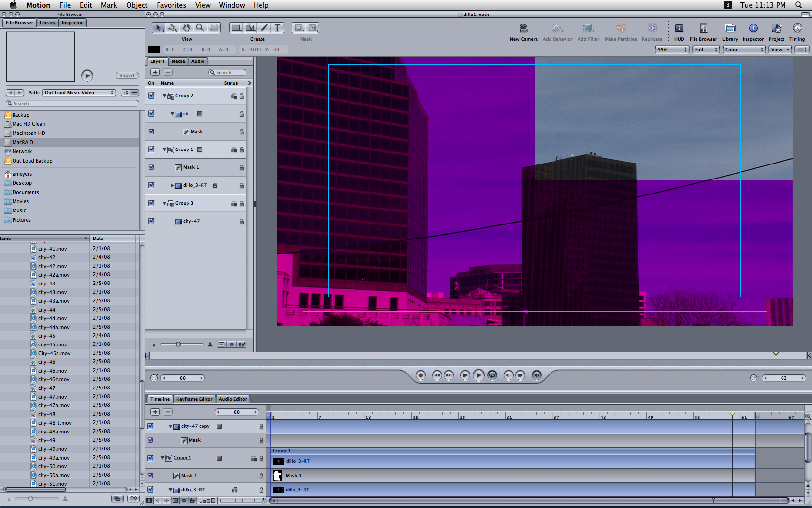Screen dimensions: 812x508
Task: Click the Import button
Action: click(x=127, y=75)
